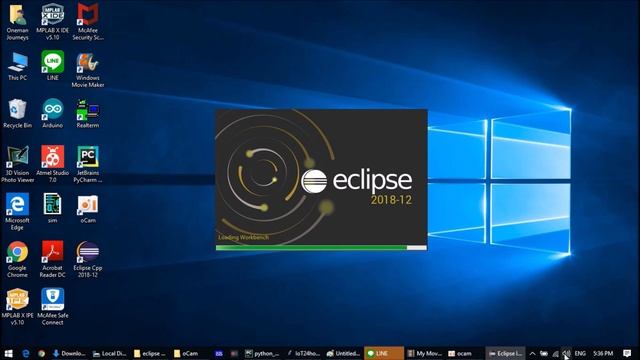
Task: Launch the Eclipse Cpp 2018-12 desktop shortcut
Action: point(88,259)
